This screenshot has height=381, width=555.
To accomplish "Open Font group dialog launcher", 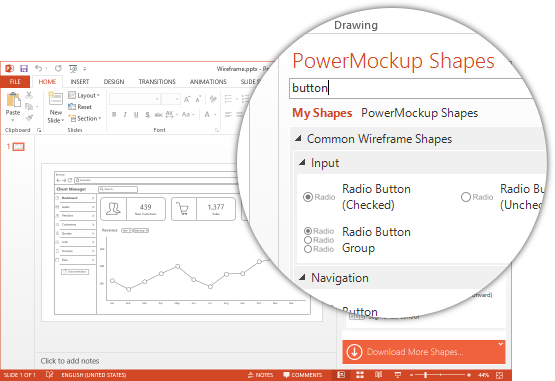I will tap(216, 130).
